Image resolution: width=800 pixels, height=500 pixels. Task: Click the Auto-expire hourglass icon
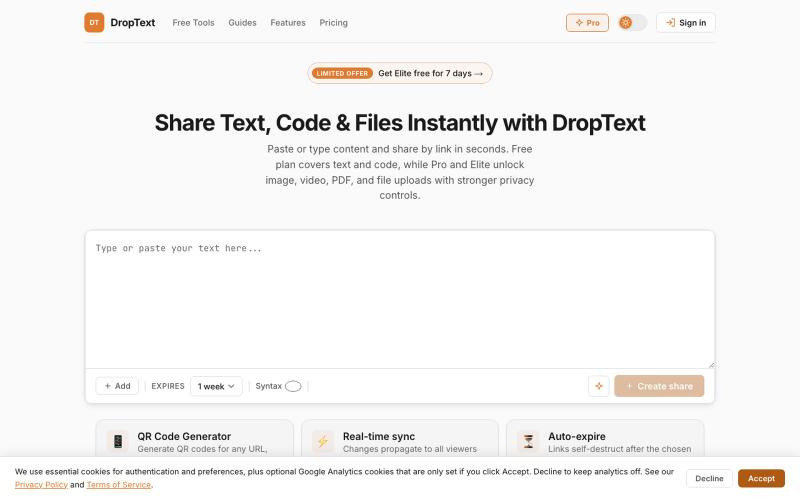[528, 441]
